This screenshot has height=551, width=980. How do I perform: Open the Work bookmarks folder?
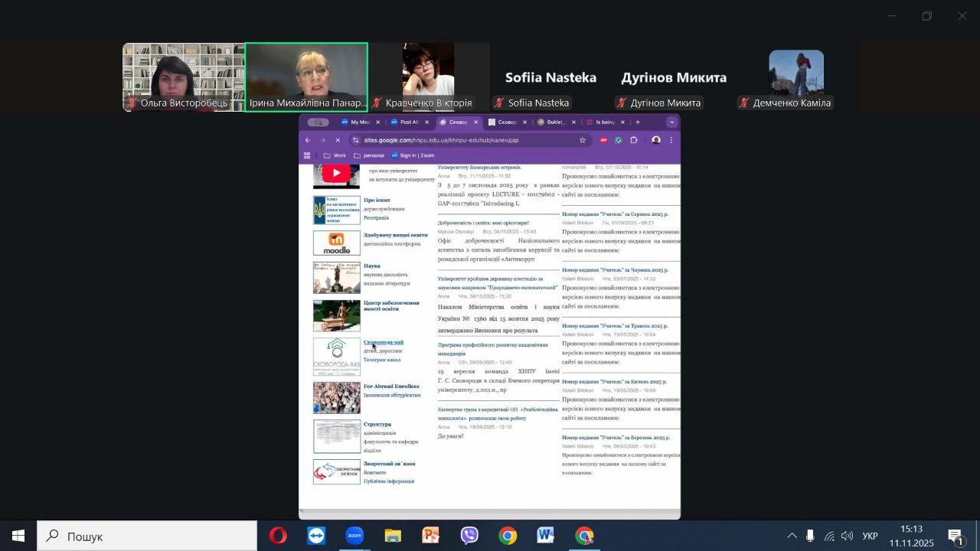(335, 155)
